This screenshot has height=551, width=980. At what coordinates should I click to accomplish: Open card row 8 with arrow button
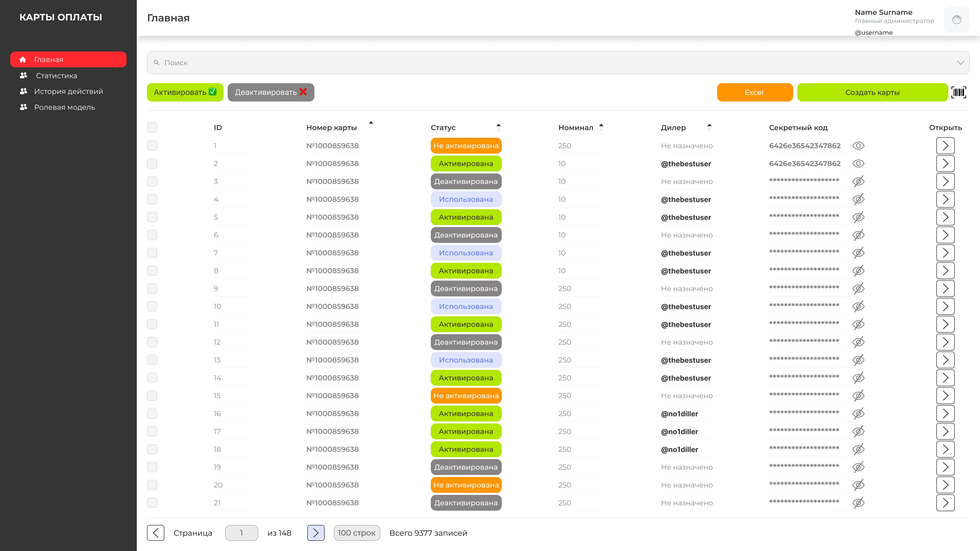pyautogui.click(x=945, y=271)
